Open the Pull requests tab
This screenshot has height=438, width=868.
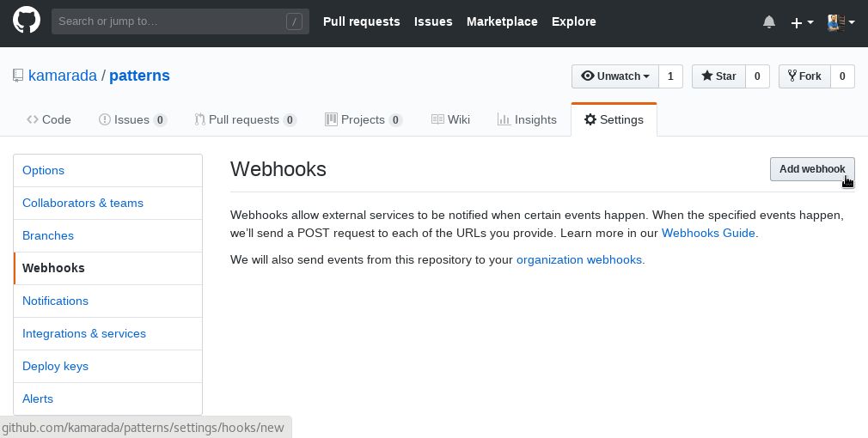(245, 119)
